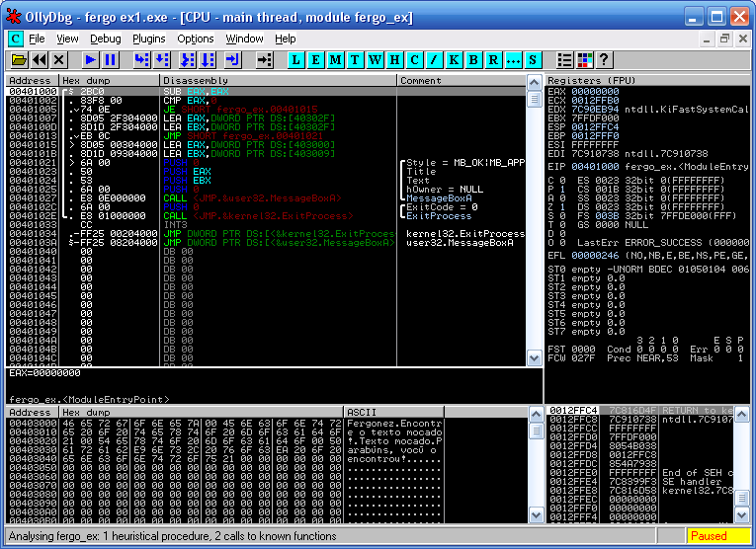Select the CALL ExitProcess instruction line
Image resolution: width=756 pixels, height=549 pixels.
tap(266, 215)
